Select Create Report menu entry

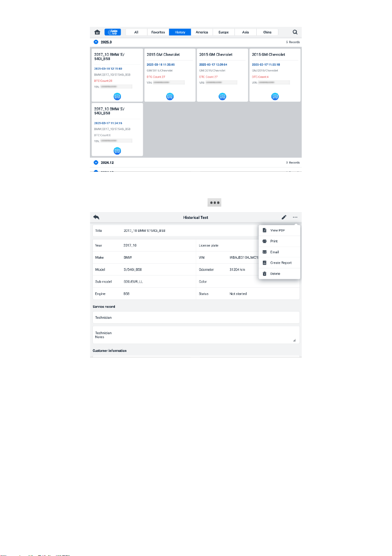click(x=279, y=263)
